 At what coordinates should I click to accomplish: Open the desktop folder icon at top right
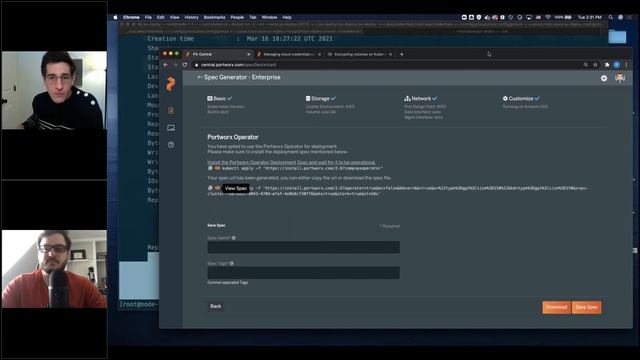click(x=617, y=36)
